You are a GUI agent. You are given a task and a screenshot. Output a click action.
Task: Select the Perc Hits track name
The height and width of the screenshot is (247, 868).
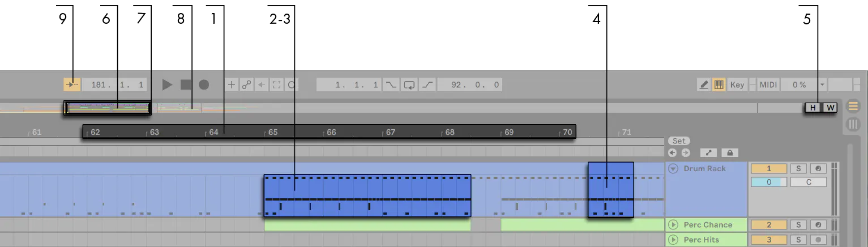click(702, 240)
